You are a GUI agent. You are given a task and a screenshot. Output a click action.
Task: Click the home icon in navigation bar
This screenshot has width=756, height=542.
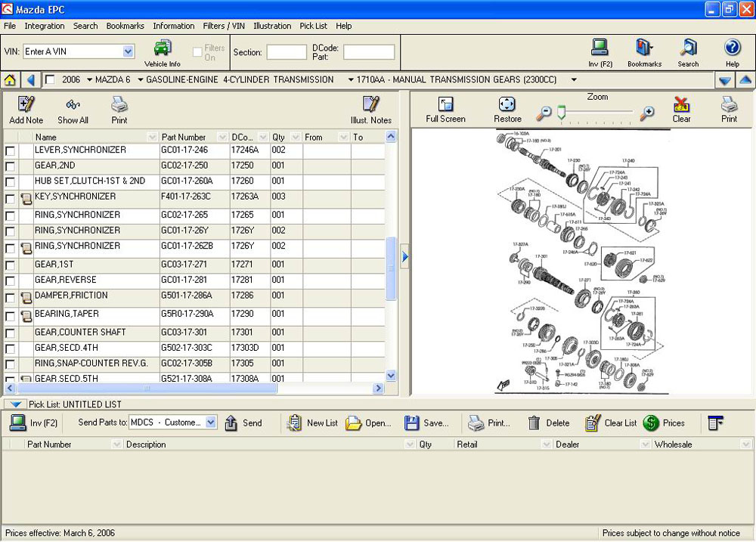10,80
